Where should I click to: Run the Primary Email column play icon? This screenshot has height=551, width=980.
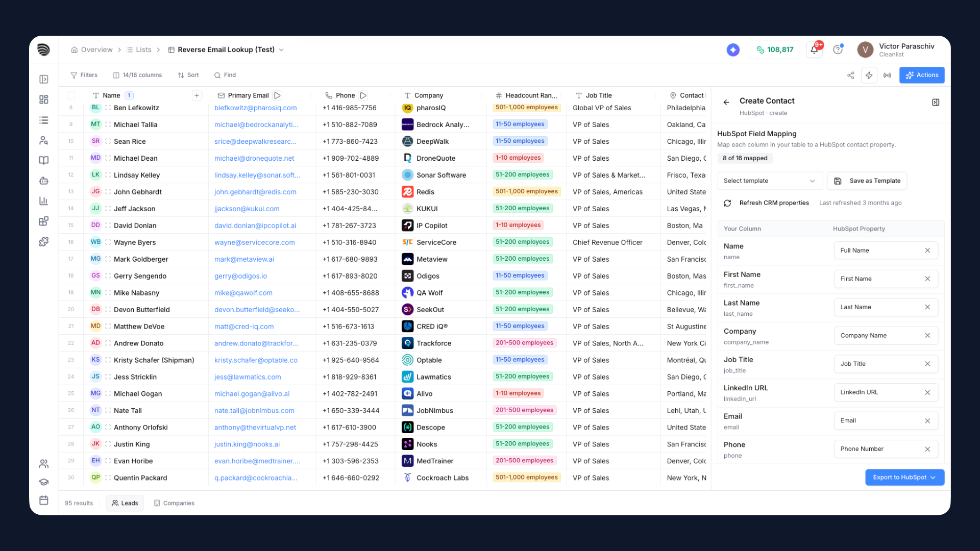point(277,95)
